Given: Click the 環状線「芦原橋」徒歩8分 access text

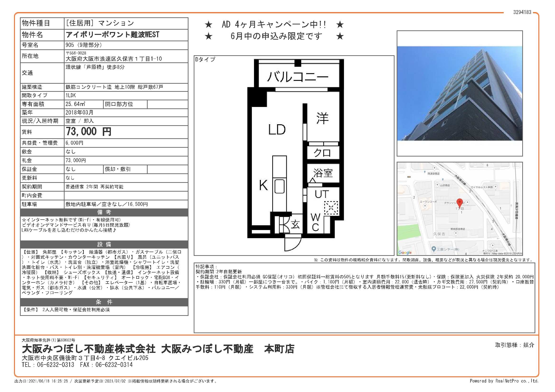Looking at the screenshot, I should pos(95,67).
